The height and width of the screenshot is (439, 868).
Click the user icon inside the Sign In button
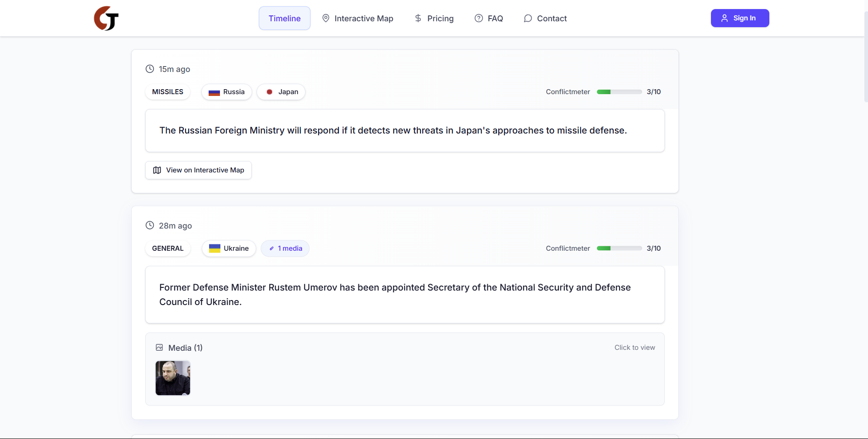tap(725, 18)
